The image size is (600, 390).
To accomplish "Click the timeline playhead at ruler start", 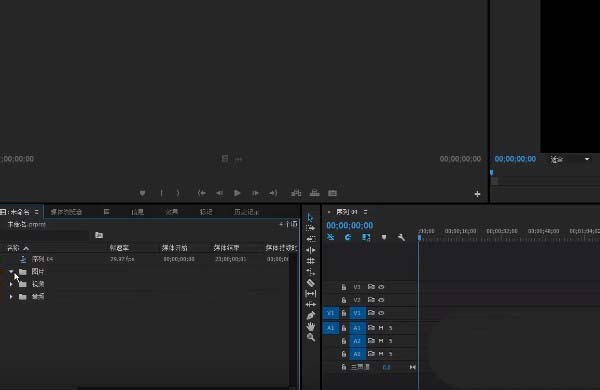I will pyautogui.click(x=419, y=238).
